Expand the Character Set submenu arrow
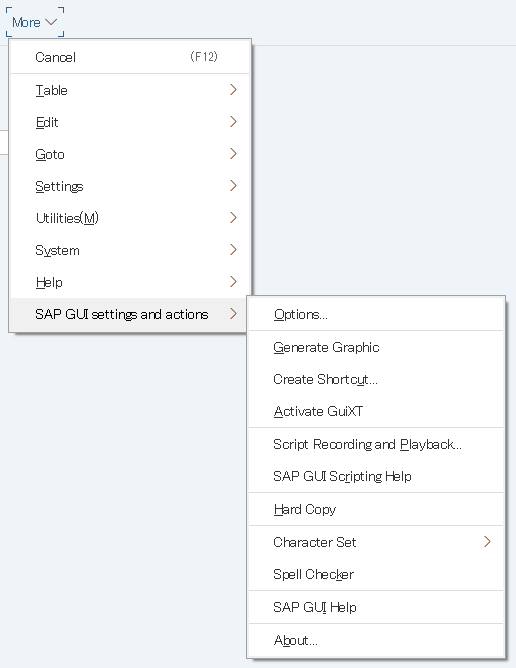This screenshot has width=516, height=668. pos(487,542)
